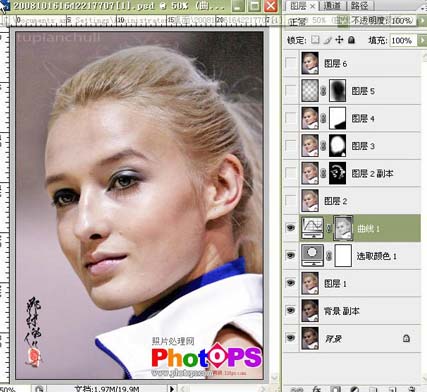427x392 pixels.
Task: Click the 图层 3 layer mask thumbnail
Action: (337, 146)
